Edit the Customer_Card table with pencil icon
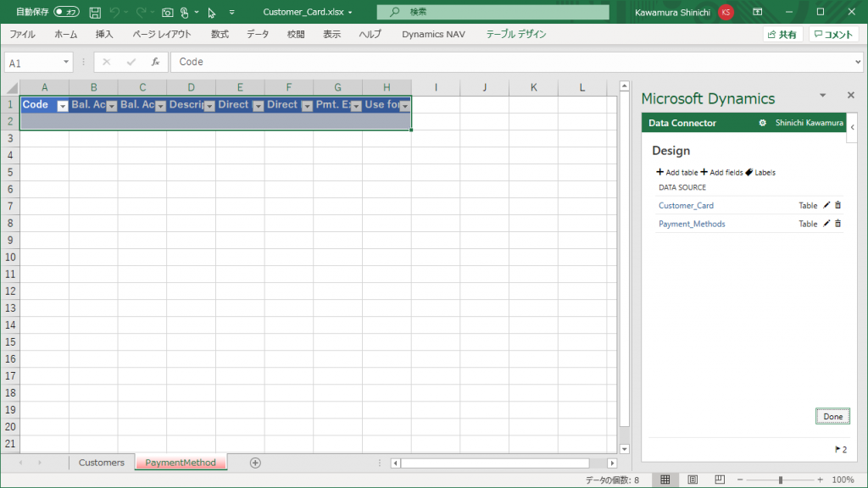The height and width of the screenshot is (488, 868). tap(826, 205)
